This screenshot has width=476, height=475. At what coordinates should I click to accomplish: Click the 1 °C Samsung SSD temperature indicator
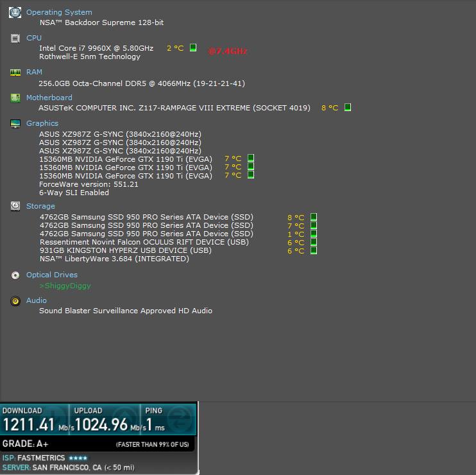click(x=314, y=234)
